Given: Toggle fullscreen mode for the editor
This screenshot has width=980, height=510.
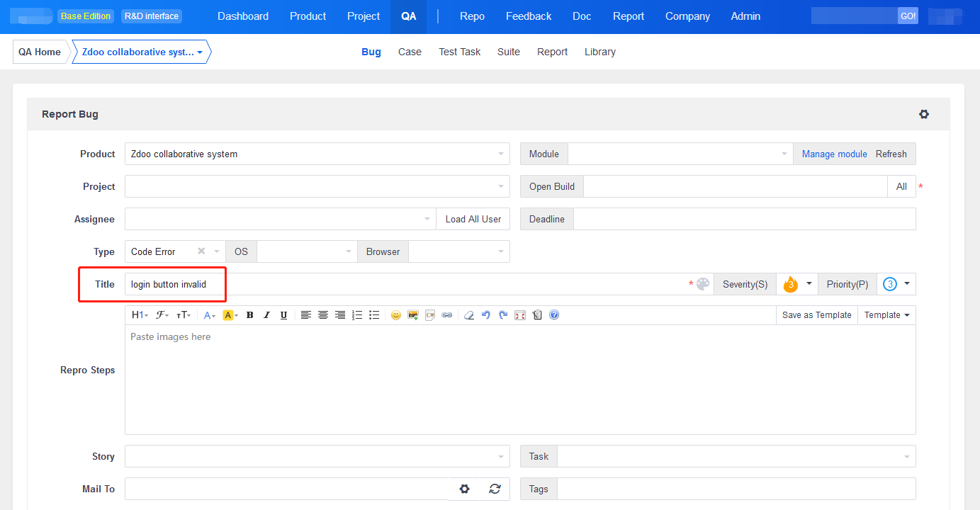Looking at the screenshot, I should 520,315.
